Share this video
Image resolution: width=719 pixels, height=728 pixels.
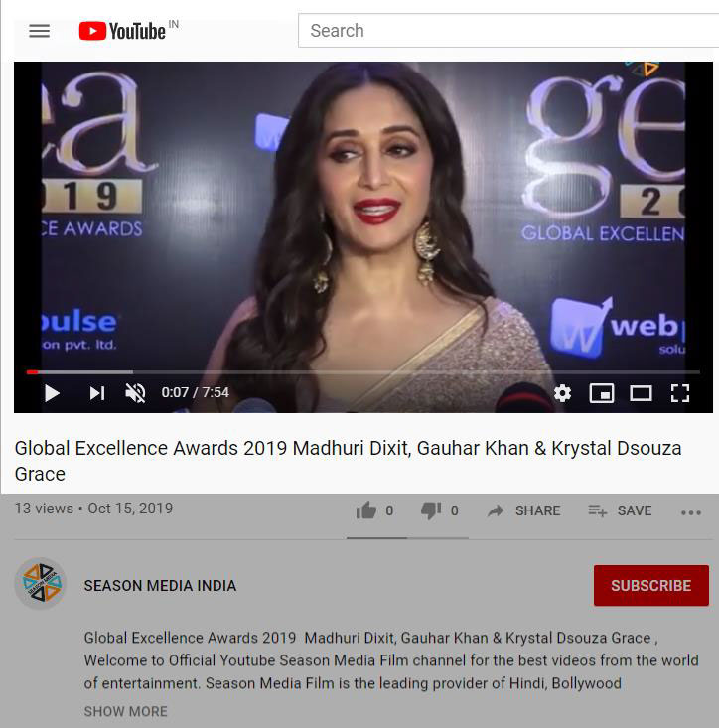pos(523,510)
